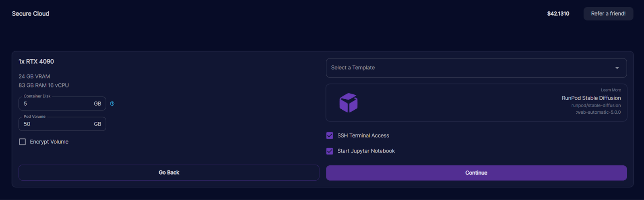
Task: Click the help icon beside Container Disk
Action: coord(112,104)
